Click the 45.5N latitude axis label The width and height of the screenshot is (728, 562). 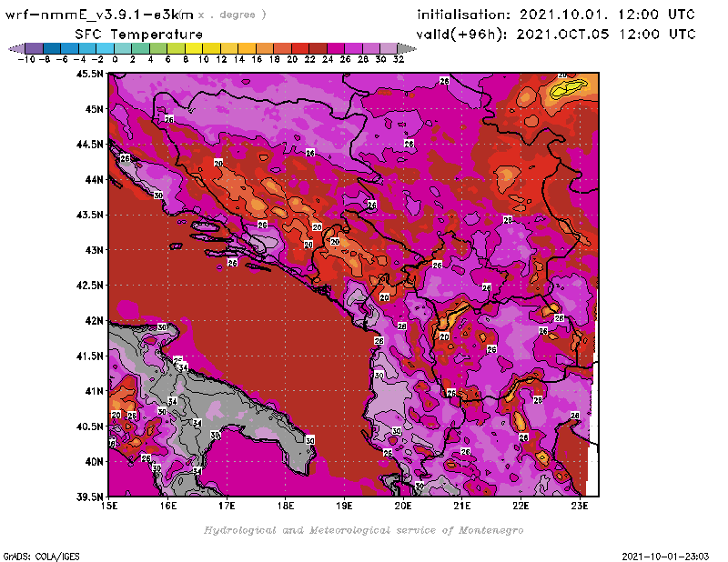coord(89,74)
